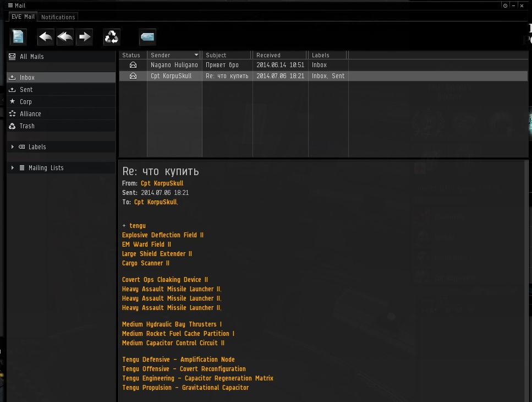Open the To: Cpt KorpuSkull recipient link
532x402 pixels.
pos(155,202)
